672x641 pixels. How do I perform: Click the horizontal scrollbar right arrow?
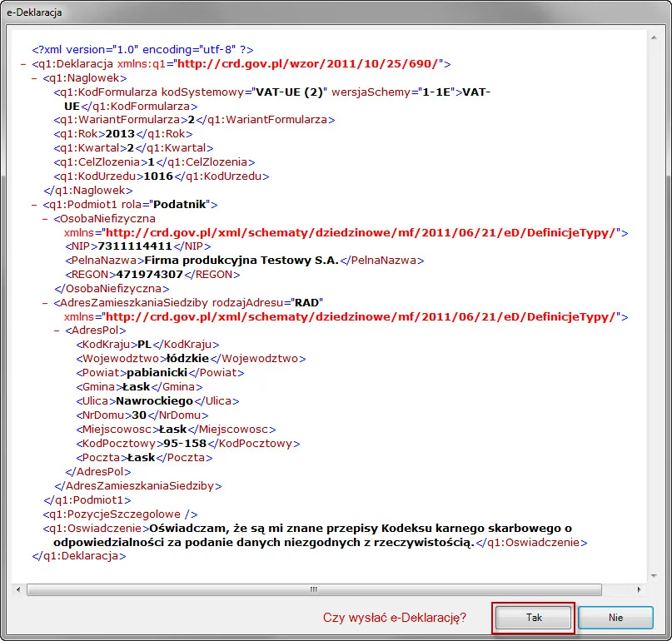pyautogui.click(x=639, y=589)
